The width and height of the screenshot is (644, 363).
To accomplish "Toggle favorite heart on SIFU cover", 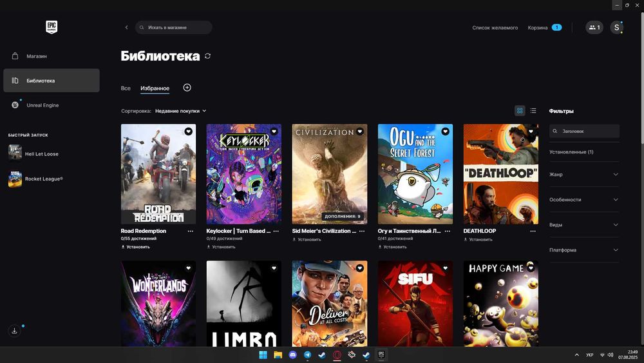I will pyautogui.click(x=445, y=268).
